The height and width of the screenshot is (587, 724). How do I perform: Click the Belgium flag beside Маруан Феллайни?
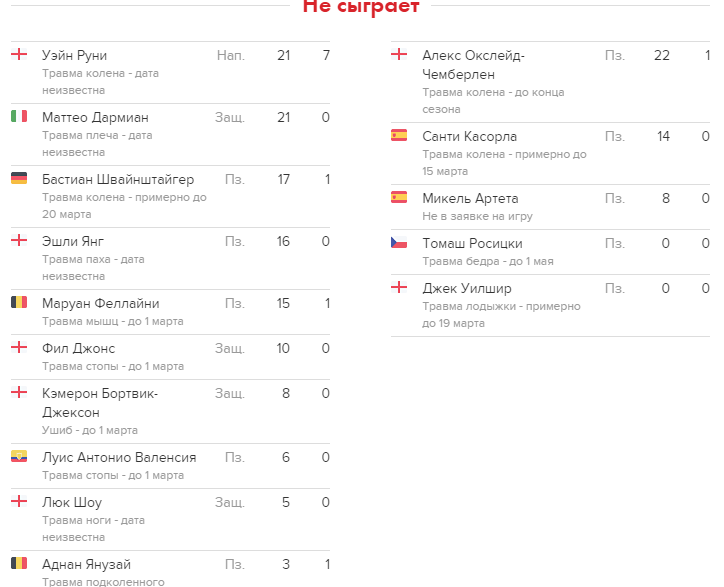click(x=19, y=302)
